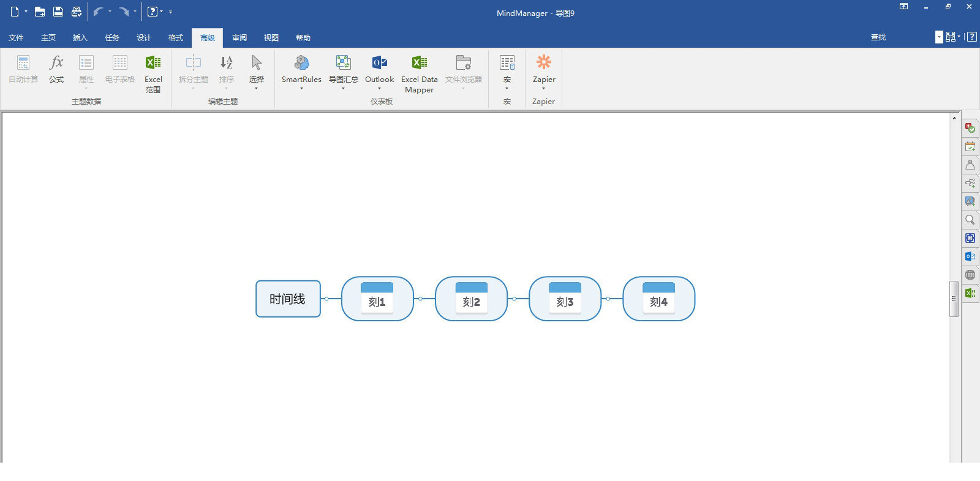Open the calendar task panel in sidebar
This screenshot has width=980, height=481.
[970, 146]
